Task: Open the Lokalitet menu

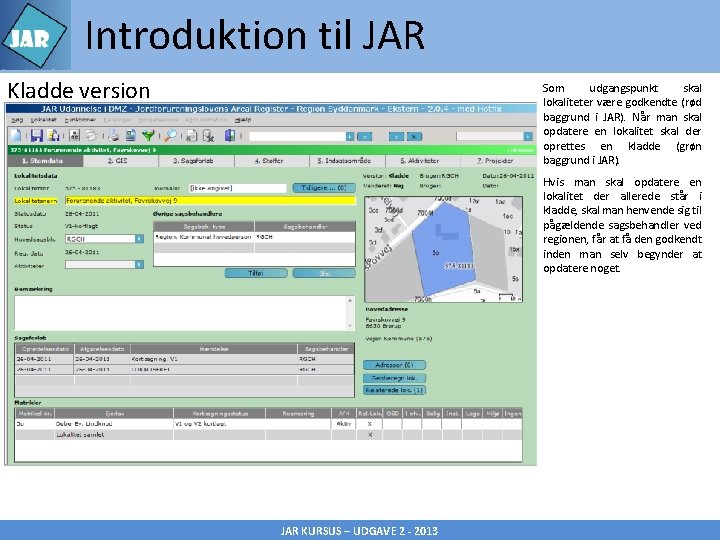Action: pos(44,119)
